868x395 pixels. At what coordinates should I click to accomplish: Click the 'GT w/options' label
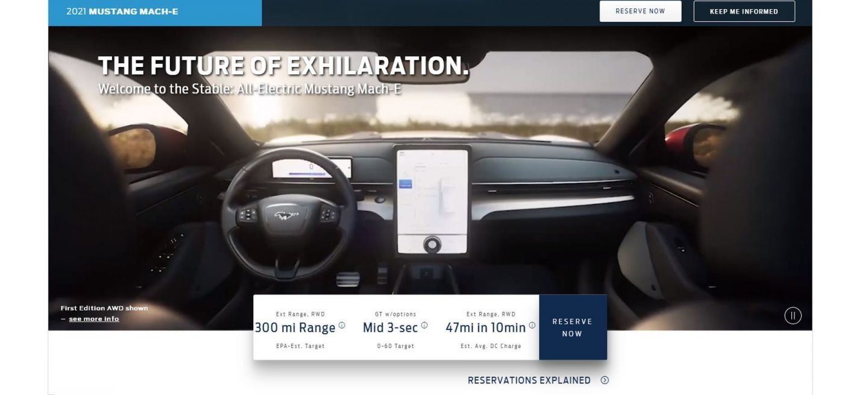[x=395, y=314]
